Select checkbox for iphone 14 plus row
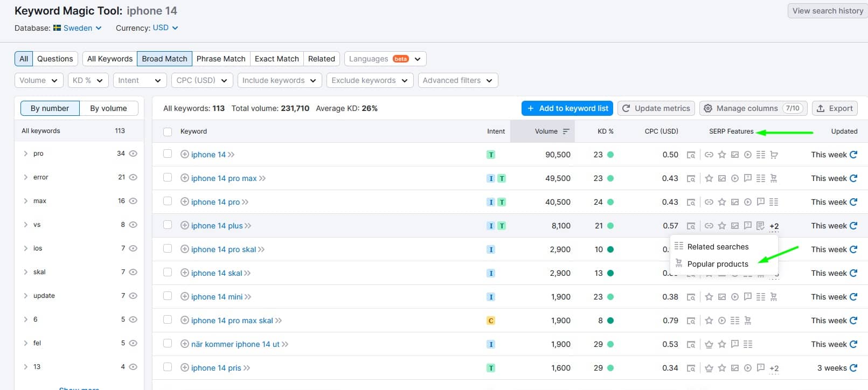The width and height of the screenshot is (868, 390). (168, 225)
